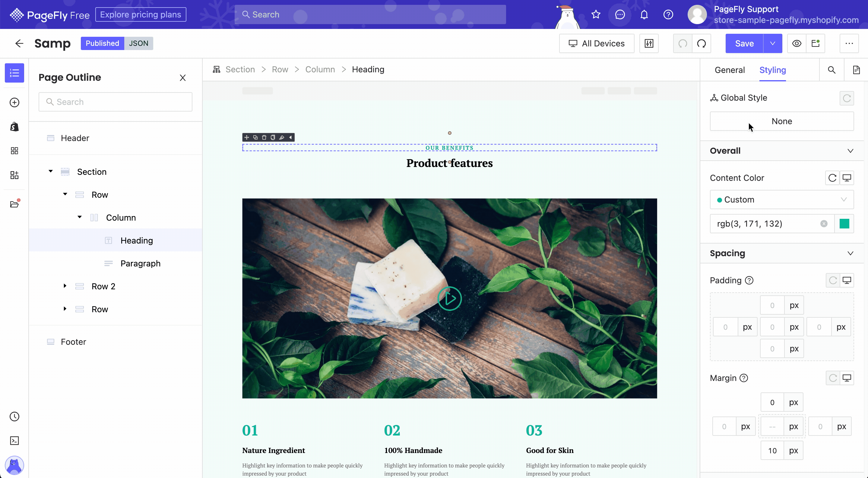The height and width of the screenshot is (478, 868).
Task: Expand Row 2 in page outline
Action: [65, 286]
